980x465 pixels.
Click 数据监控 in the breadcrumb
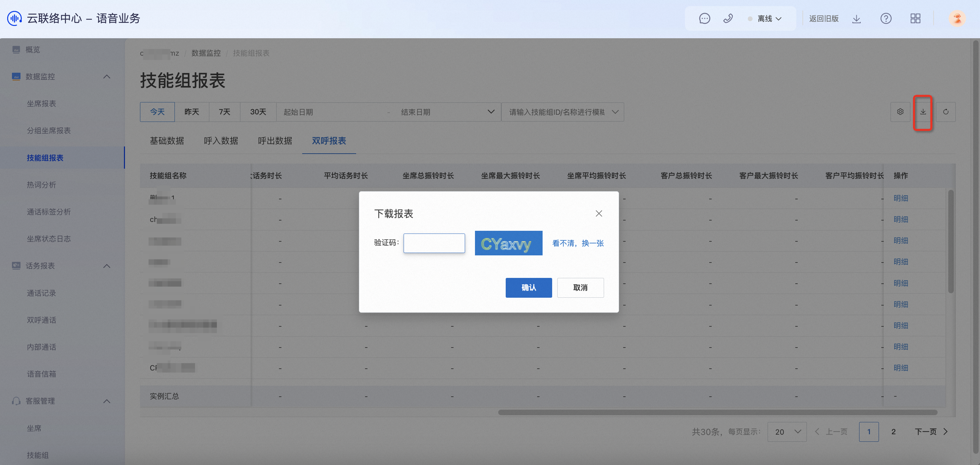pos(206,53)
